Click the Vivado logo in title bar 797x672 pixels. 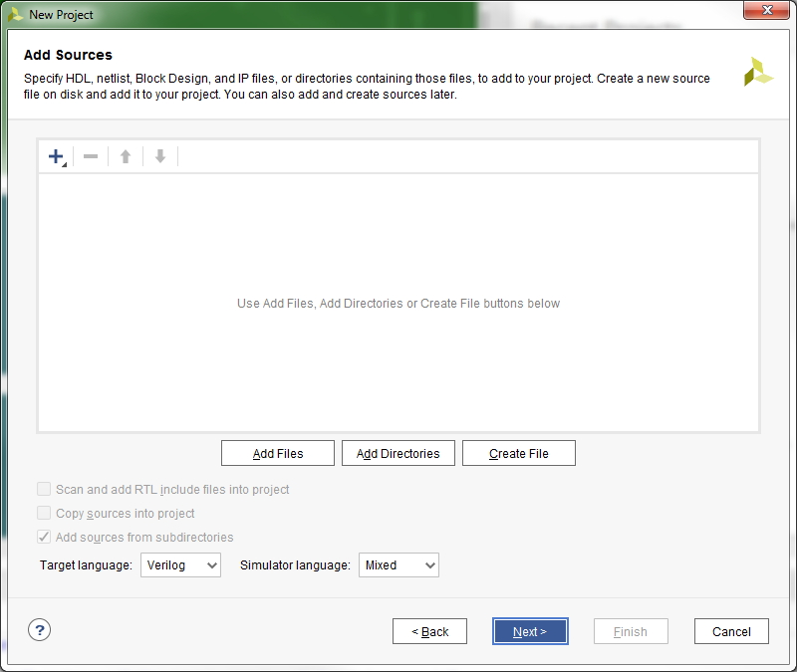click(x=15, y=15)
